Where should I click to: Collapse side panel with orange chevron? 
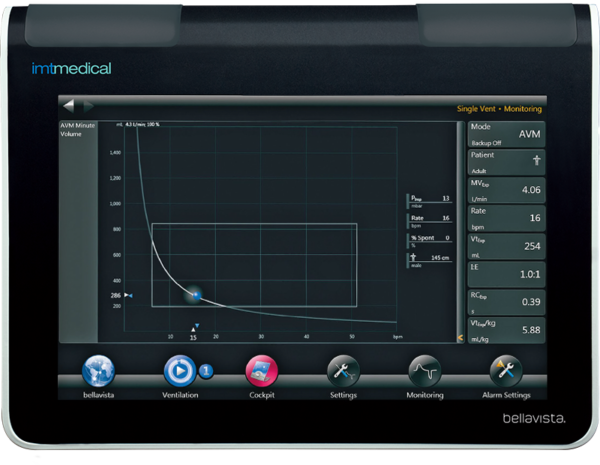(460, 338)
